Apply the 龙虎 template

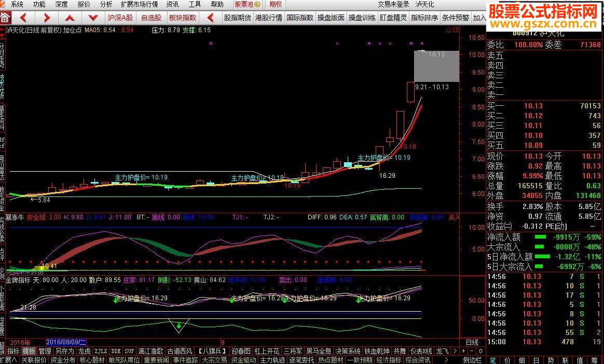click(85, 351)
